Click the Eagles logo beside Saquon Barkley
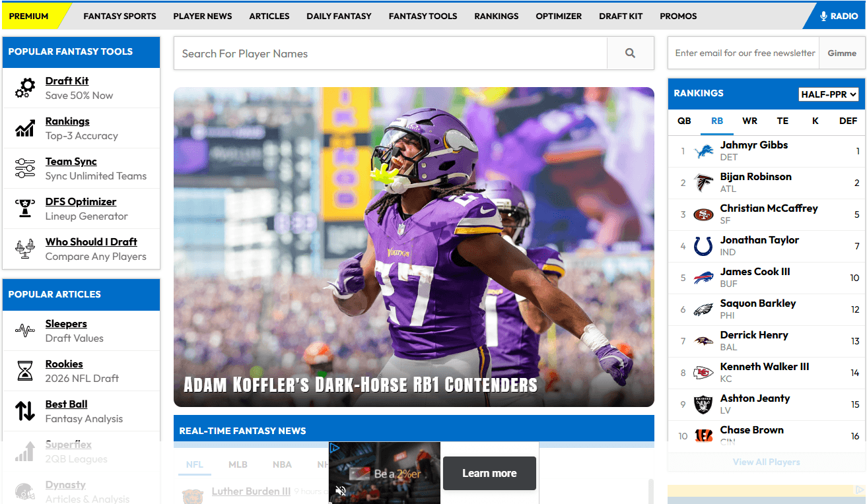The height and width of the screenshot is (504, 867). point(704,310)
